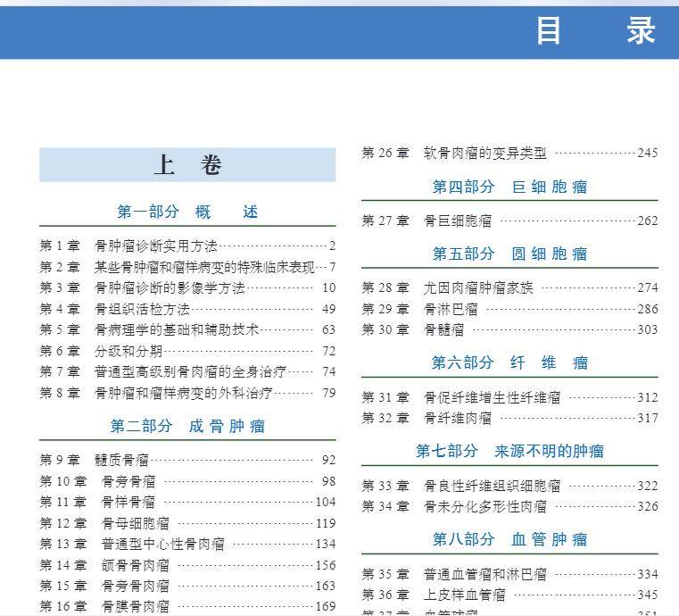
Task: Open 第28章 尤因肉瘤肿瘤家族 entry
Action: pyautogui.click(x=509, y=287)
